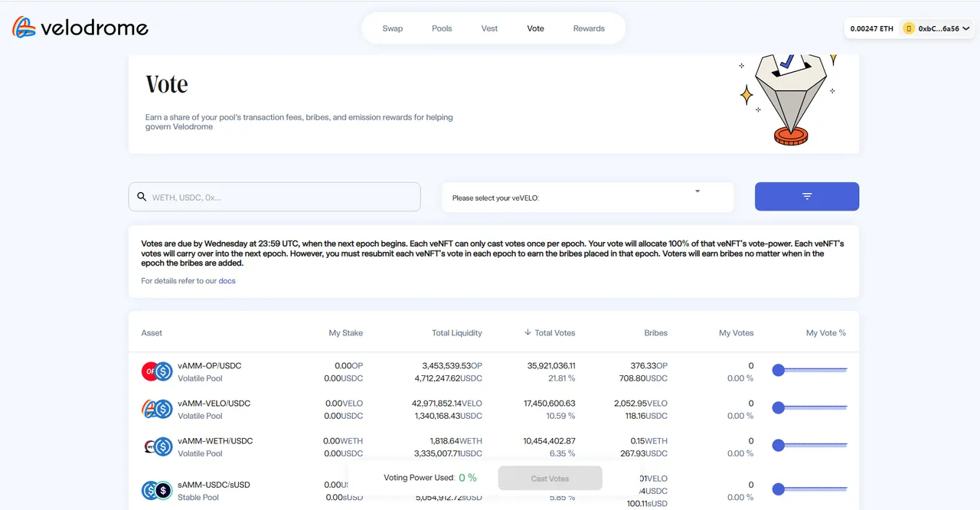Viewport: 980px width, 510px height.
Task: Click the sAMM-USDC/sUSD token pair icon
Action: (157, 490)
